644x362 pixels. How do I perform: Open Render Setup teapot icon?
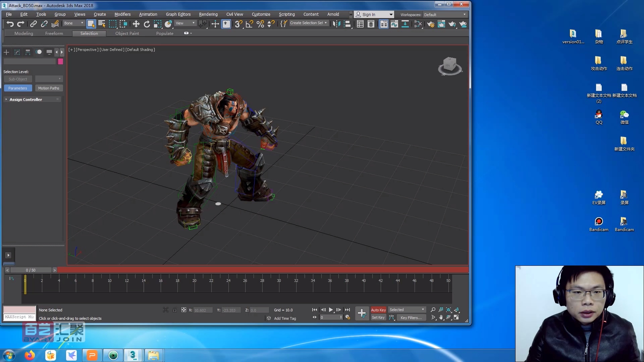(x=431, y=24)
